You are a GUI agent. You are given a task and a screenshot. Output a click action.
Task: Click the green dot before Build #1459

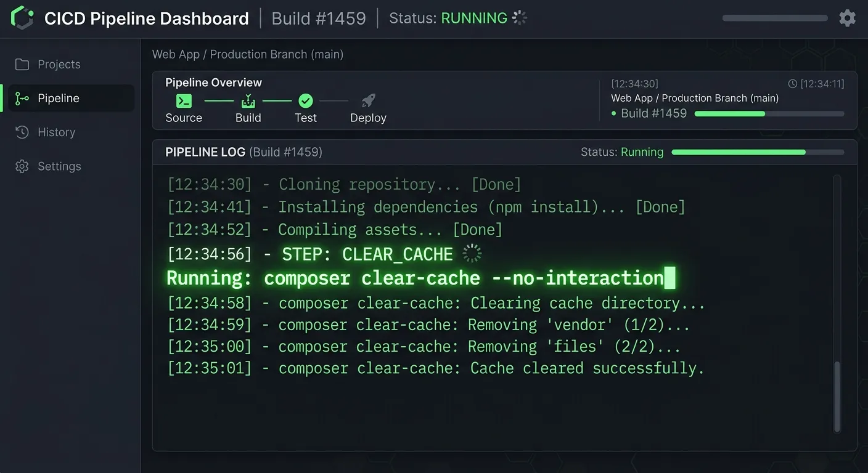coord(614,114)
